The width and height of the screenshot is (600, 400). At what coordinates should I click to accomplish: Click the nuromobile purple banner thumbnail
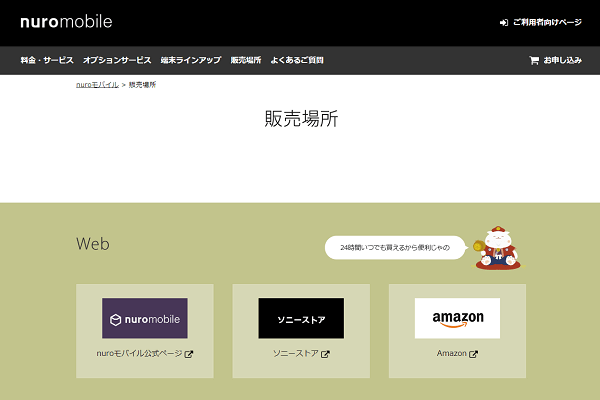(145, 318)
